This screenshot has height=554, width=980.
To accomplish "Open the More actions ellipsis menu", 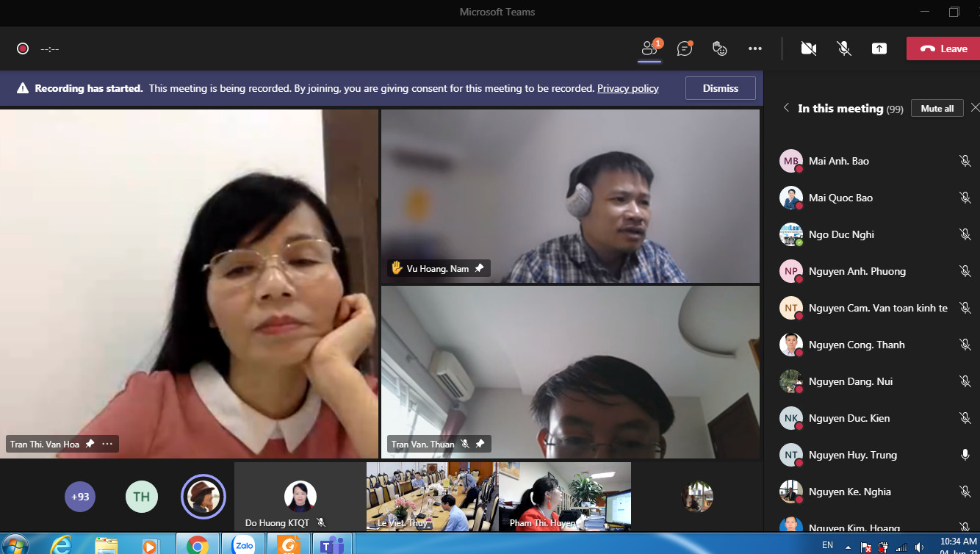I will click(x=755, y=48).
